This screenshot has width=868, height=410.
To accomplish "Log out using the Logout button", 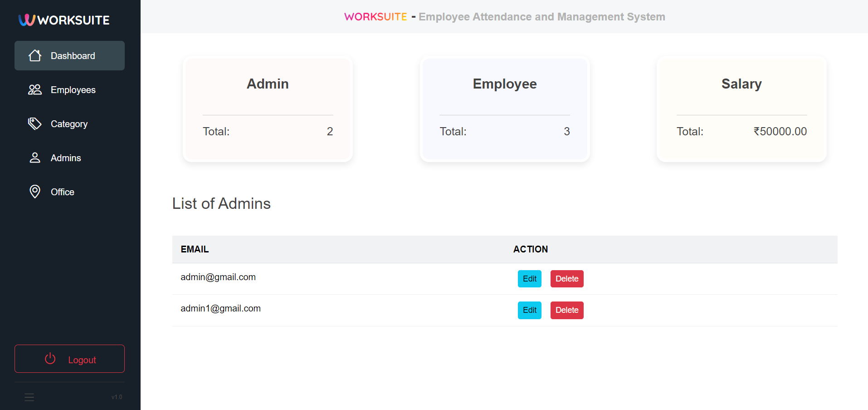I will pyautogui.click(x=69, y=359).
